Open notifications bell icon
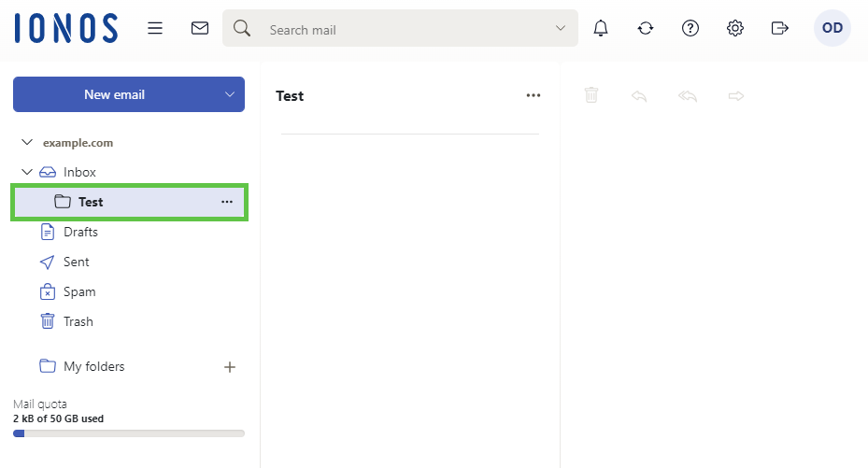868x468 pixels. (x=601, y=28)
